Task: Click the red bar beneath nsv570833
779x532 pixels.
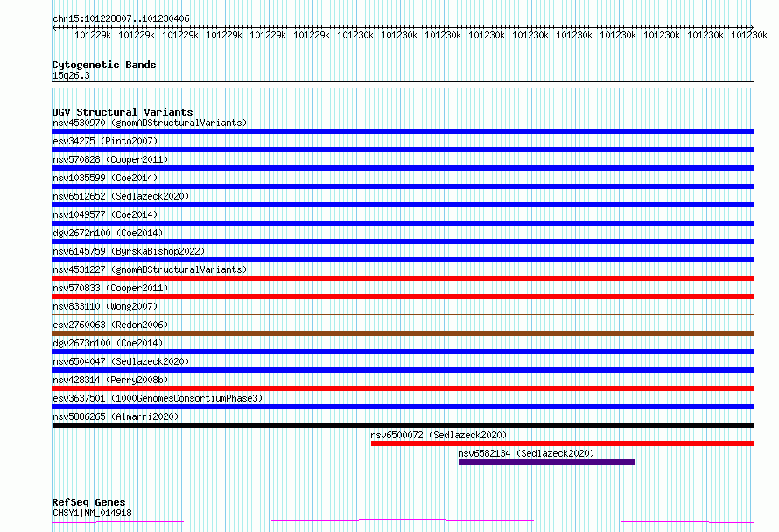Action: pyautogui.click(x=403, y=297)
